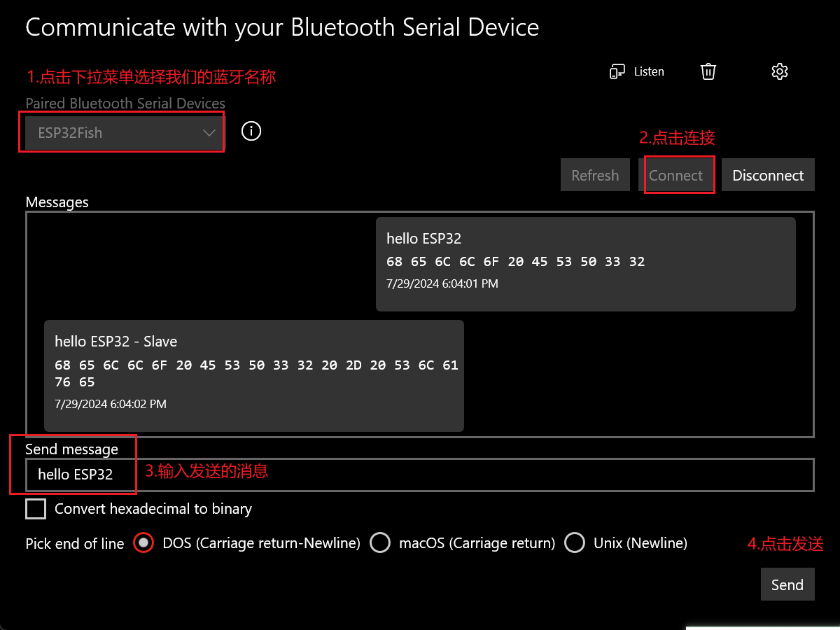Select Unix (Newline) radio button
Screen dimensions: 840x630
coord(575,542)
